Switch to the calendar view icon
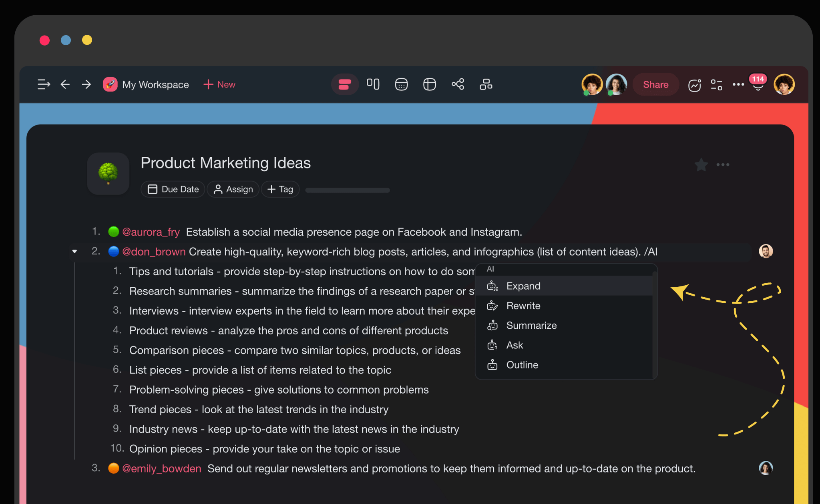The width and height of the screenshot is (820, 504). point(401,84)
